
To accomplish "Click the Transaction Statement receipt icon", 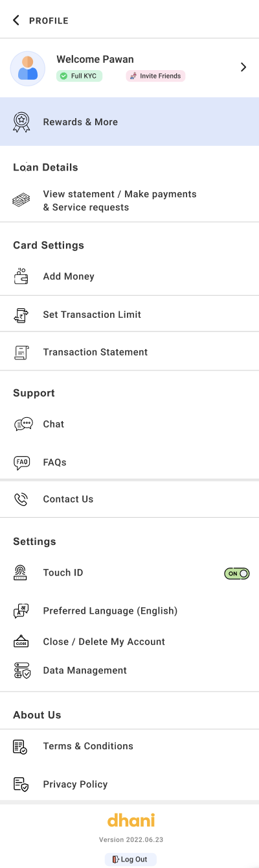I will click(x=21, y=352).
